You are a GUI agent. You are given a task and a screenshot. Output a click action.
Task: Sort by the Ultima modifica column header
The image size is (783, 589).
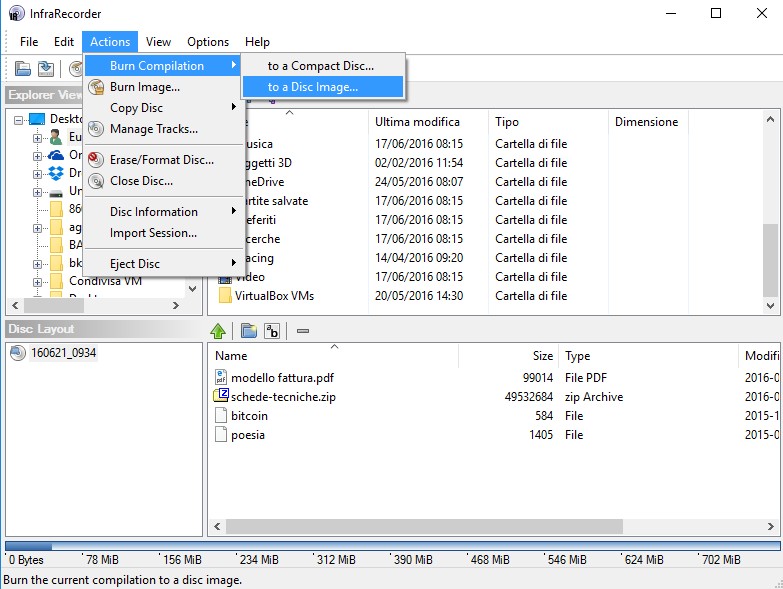[428, 122]
